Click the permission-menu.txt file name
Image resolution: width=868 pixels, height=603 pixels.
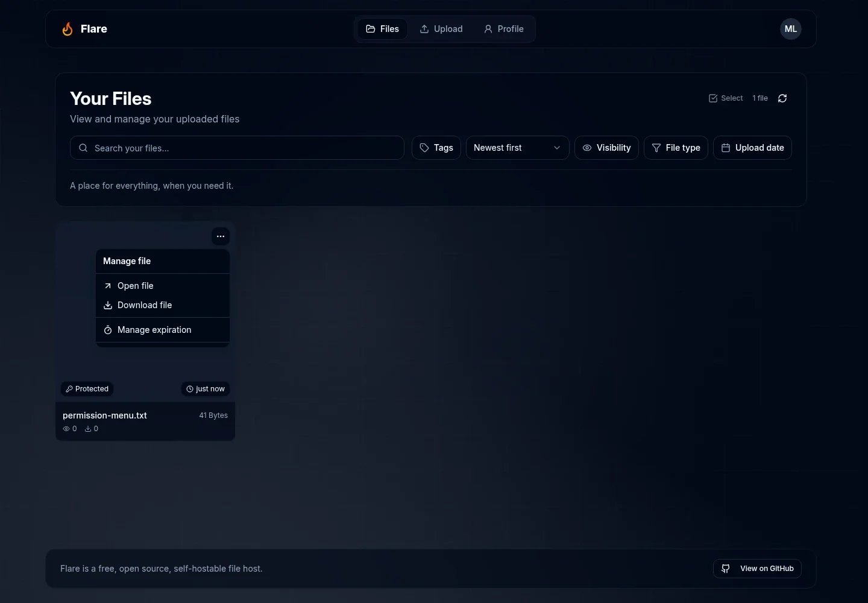105,415
